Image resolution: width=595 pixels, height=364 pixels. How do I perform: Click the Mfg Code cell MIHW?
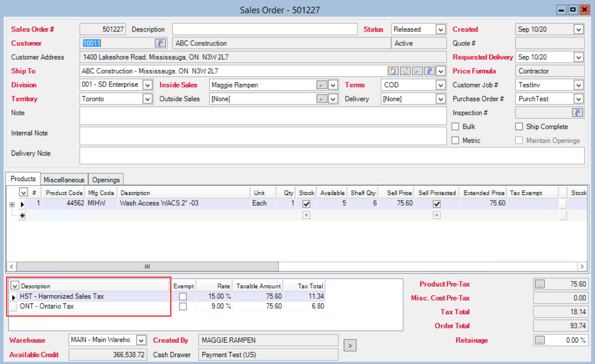click(x=101, y=203)
